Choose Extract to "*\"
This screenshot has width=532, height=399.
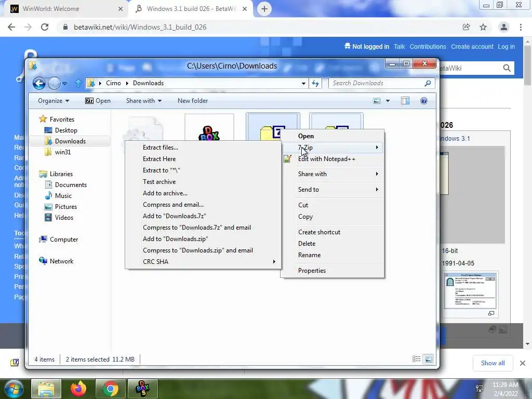[x=203, y=170]
